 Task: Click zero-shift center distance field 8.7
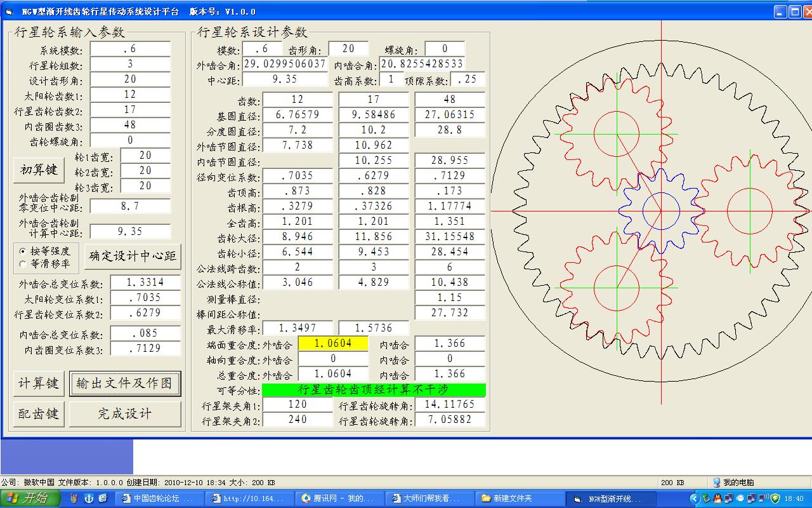pyautogui.click(x=130, y=206)
